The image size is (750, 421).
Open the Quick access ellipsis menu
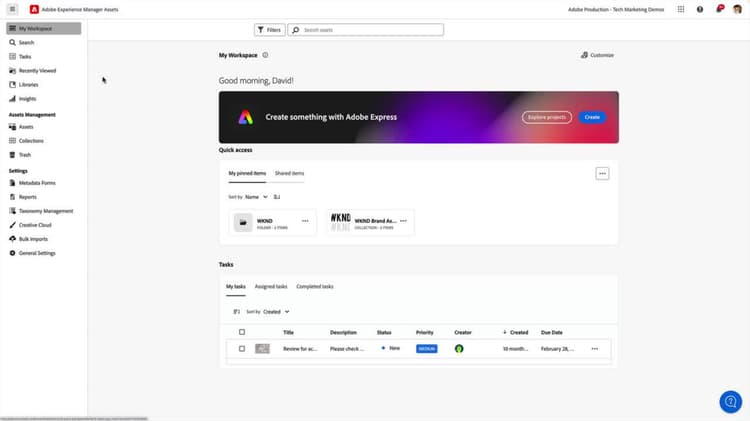(602, 174)
